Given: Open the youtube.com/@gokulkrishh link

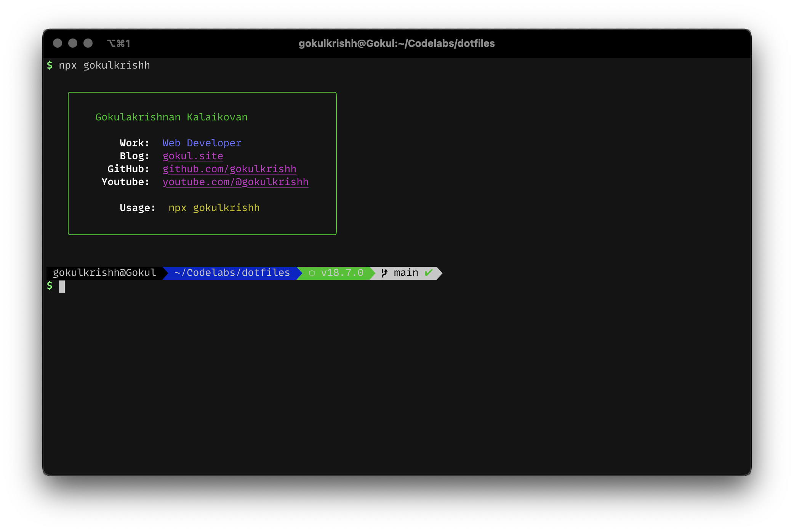Looking at the screenshot, I should point(235,182).
